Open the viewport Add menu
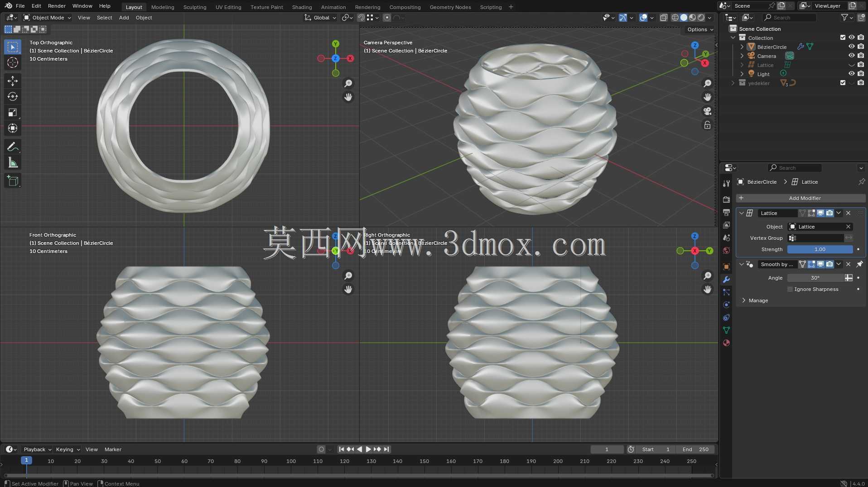868x487 pixels. [124, 18]
